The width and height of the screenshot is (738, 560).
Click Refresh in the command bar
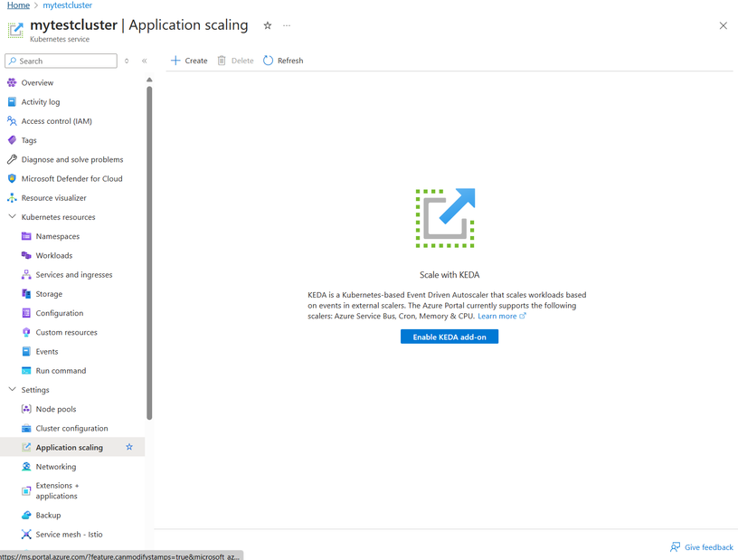click(283, 61)
